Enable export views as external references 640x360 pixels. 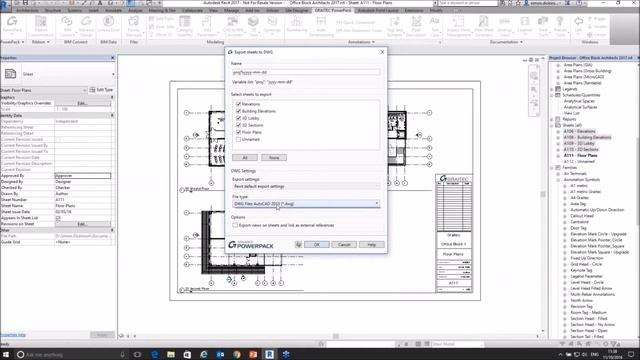tap(235, 225)
